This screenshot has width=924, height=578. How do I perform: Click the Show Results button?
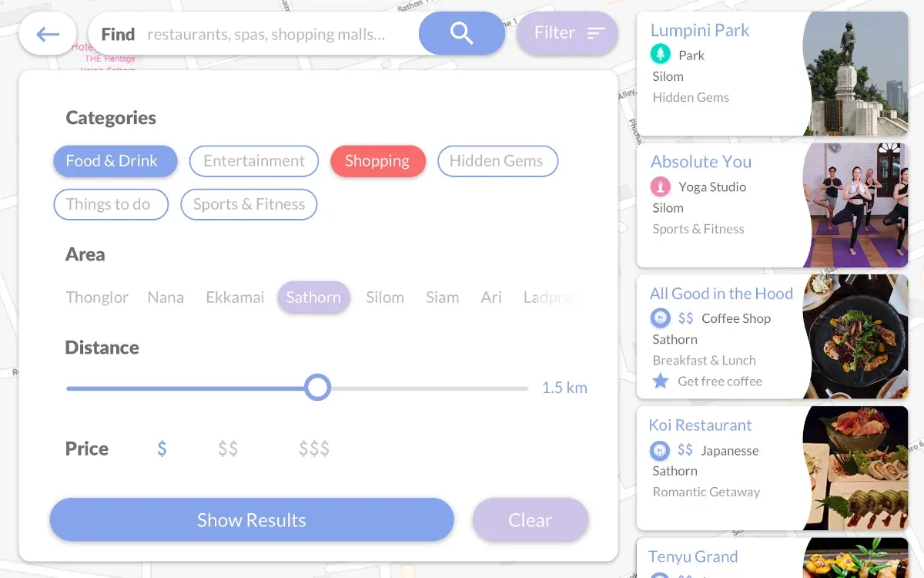point(252,519)
